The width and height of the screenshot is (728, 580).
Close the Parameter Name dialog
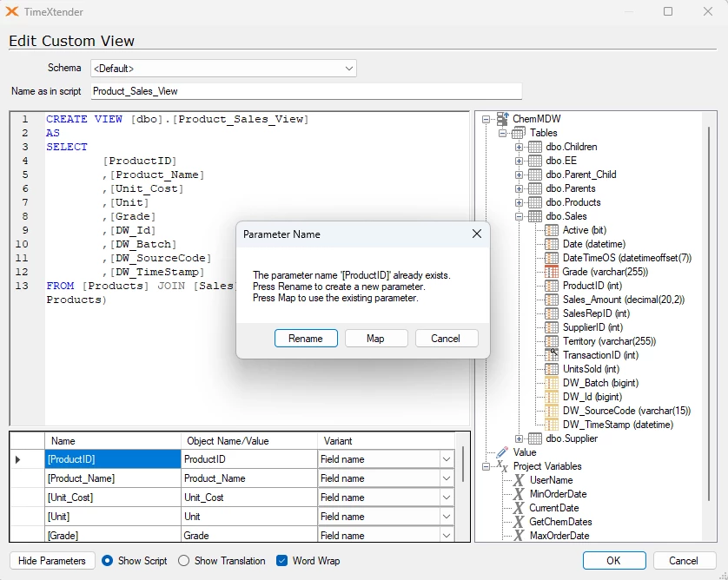[477, 234]
